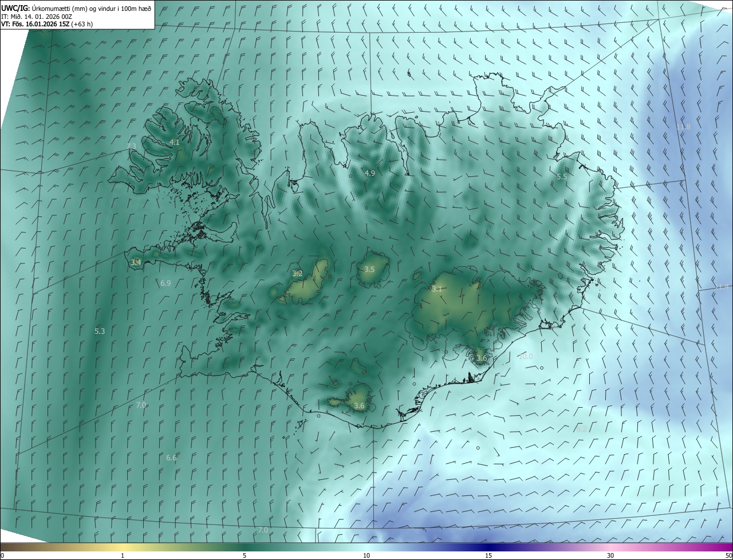Click the 3.5 value on the Hofsjökull glacier
The image size is (733, 560).
coord(369,269)
